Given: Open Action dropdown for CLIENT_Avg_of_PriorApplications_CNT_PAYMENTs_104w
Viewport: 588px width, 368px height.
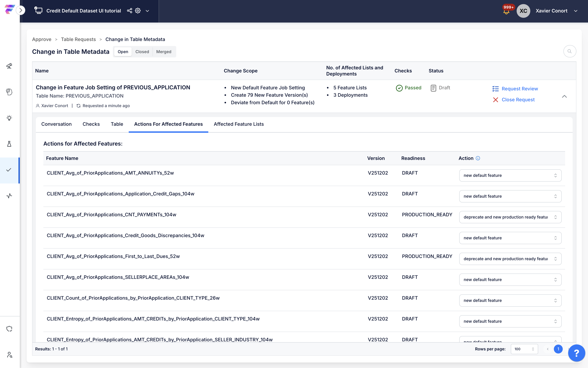Looking at the screenshot, I should point(510,217).
